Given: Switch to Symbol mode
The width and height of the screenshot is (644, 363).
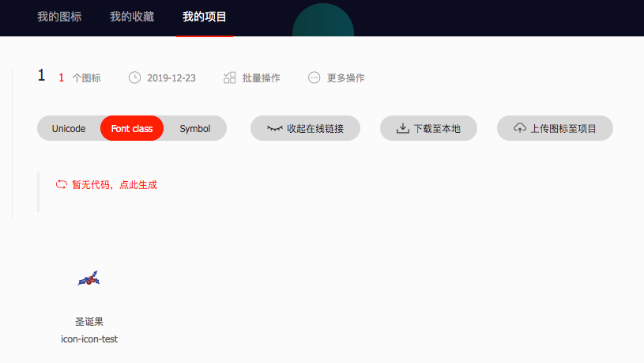Looking at the screenshot, I should [x=195, y=129].
